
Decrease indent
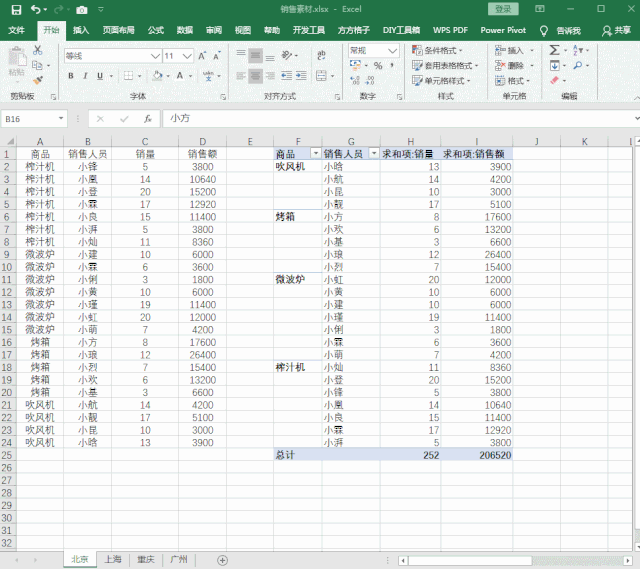click(x=287, y=76)
